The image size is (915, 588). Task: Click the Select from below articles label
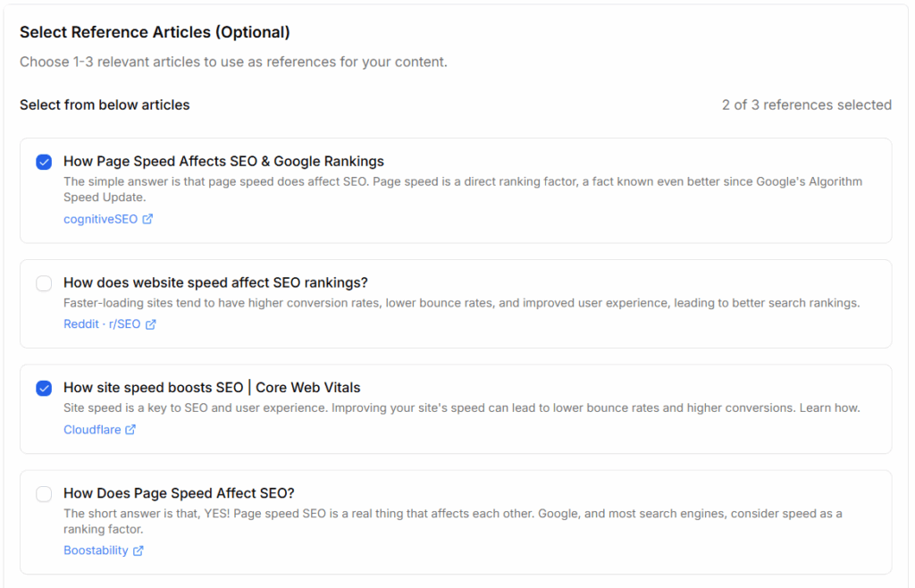tap(105, 105)
